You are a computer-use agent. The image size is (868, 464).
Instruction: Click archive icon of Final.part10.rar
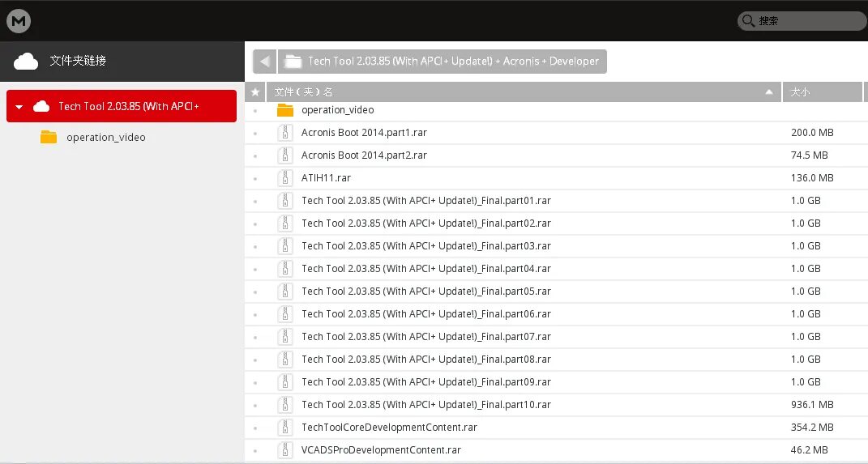pyautogui.click(x=285, y=405)
